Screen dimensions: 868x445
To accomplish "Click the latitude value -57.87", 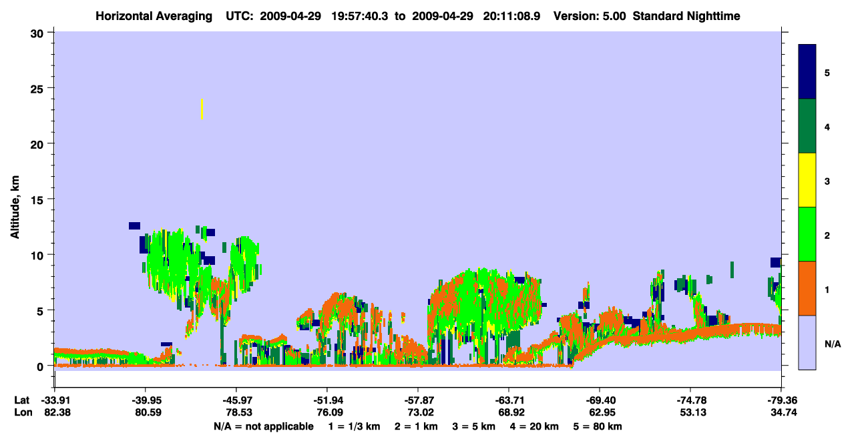I will (x=418, y=400).
